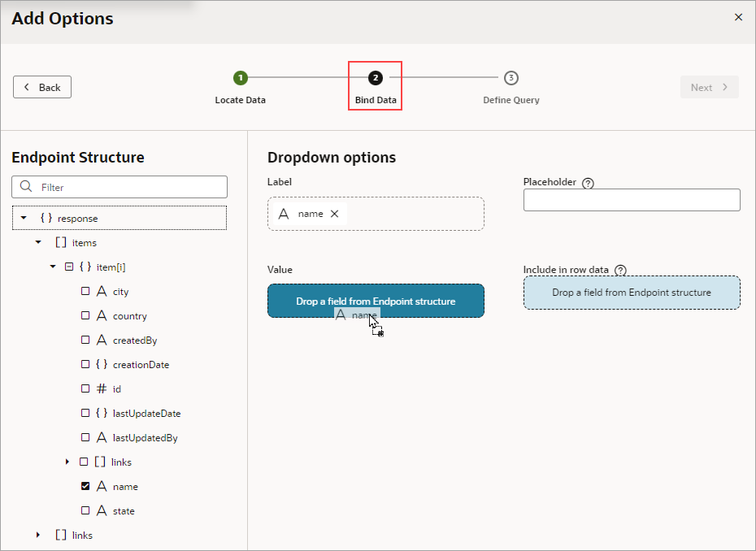Click the Back button
The width and height of the screenshot is (756, 551).
click(42, 87)
